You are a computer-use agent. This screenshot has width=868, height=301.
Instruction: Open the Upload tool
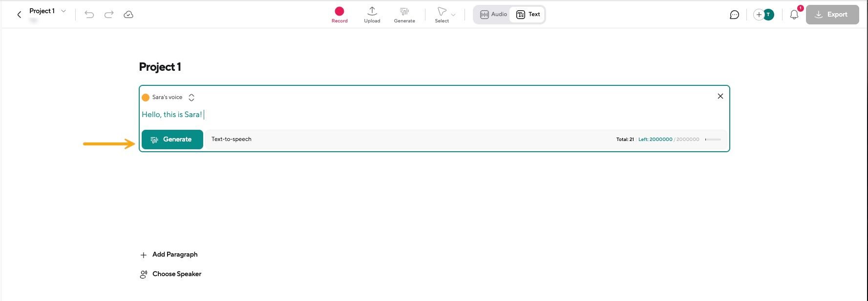[x=372, y=14]
